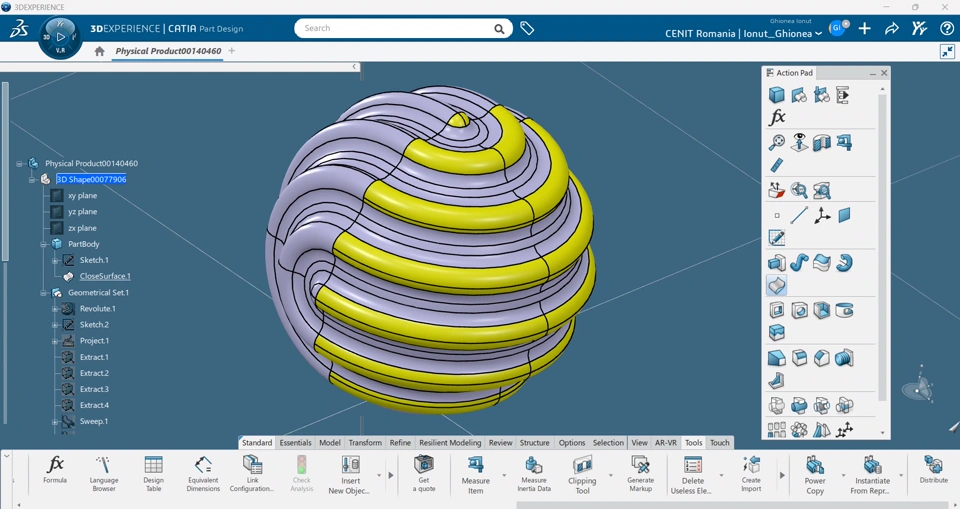Open the Clipping Tool dropdown arrow
This screenshot has width=960, height=509.
pos(610,475)
